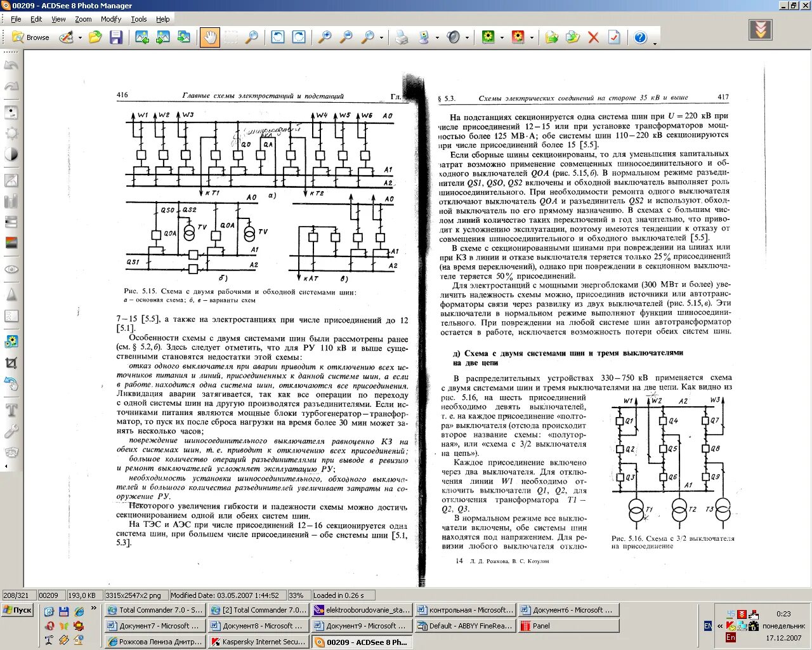Expand the zoom options dropdown arrow
The image size is (812, 650).
coord(381,38)
